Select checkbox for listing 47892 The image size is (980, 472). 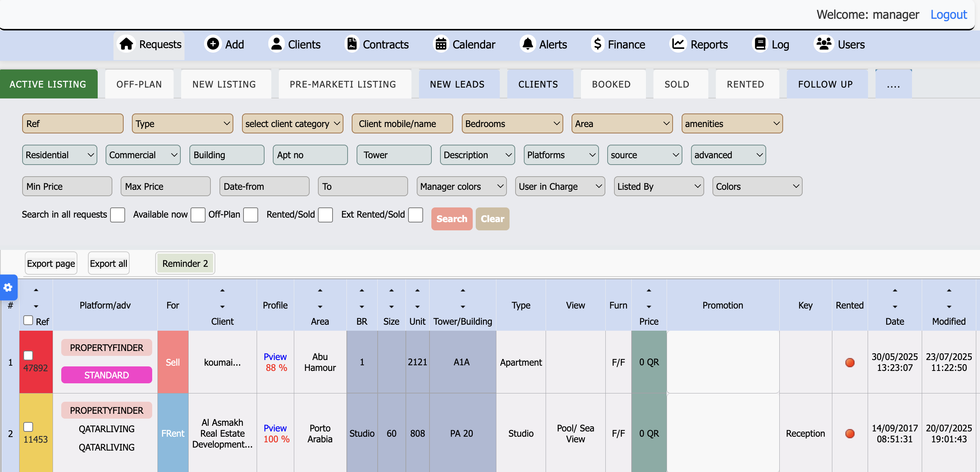28,355
